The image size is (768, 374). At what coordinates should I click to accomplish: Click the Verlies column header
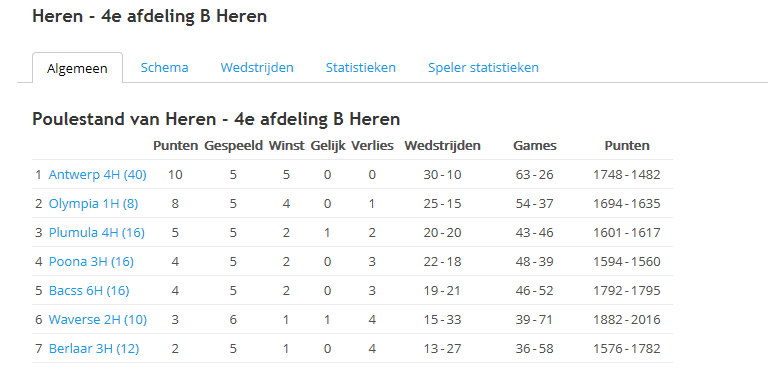point(372,146)
